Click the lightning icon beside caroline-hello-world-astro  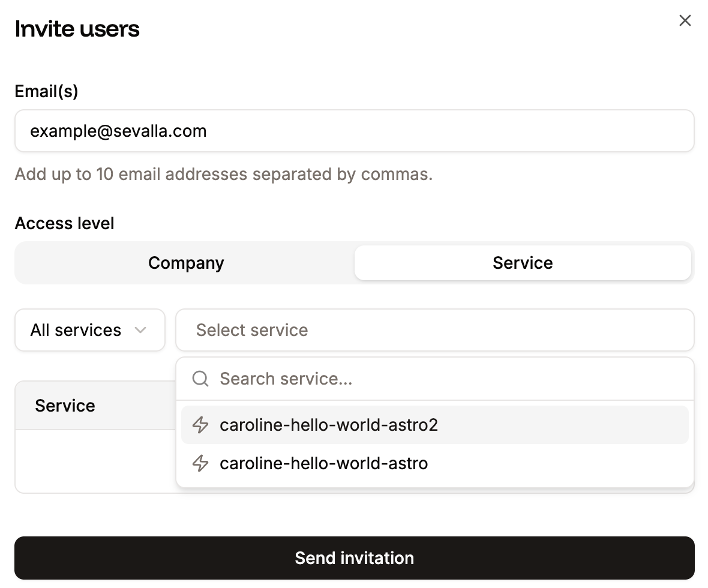200,463
